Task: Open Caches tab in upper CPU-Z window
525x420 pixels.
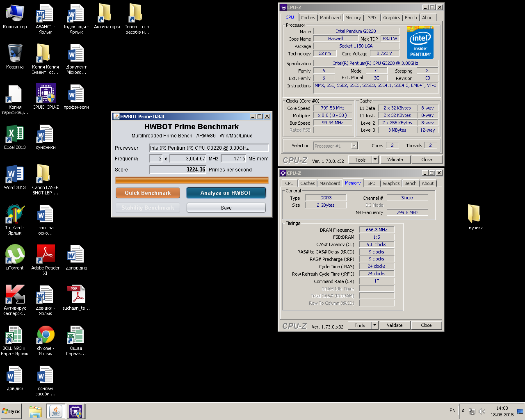Action: (x=308, y=18)
